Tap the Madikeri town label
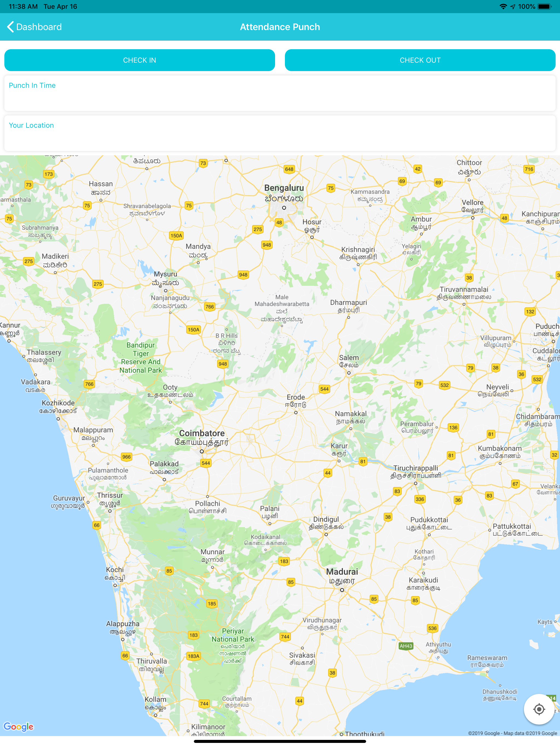Image resolution: width=560 pixels, height=747 pixels. 55,260
